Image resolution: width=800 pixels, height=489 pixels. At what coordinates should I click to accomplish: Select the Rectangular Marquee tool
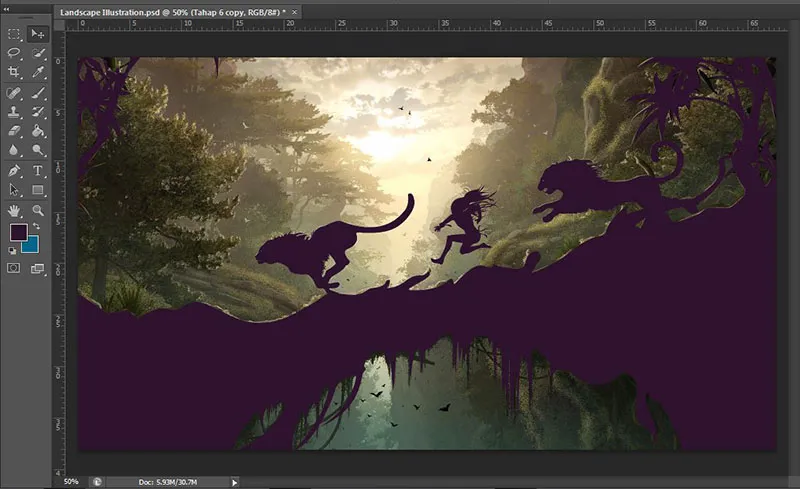[x=14, y=34]
